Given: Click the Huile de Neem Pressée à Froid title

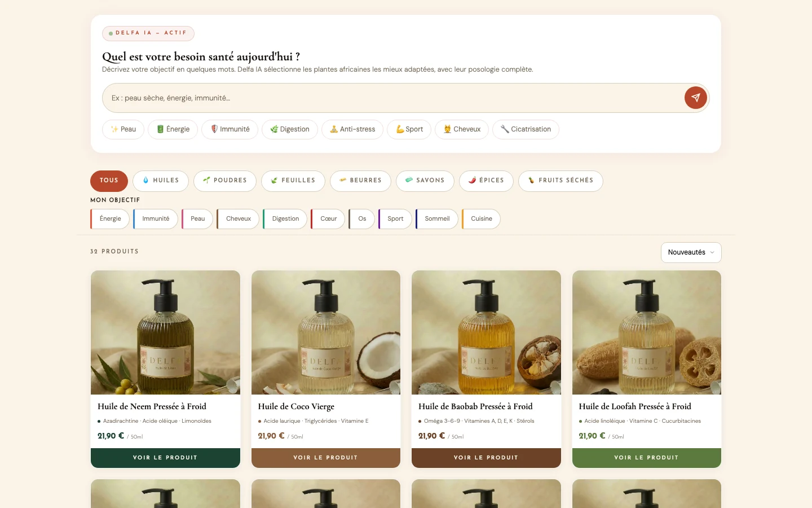Looking at the screenshot, I should coord(152,406).
